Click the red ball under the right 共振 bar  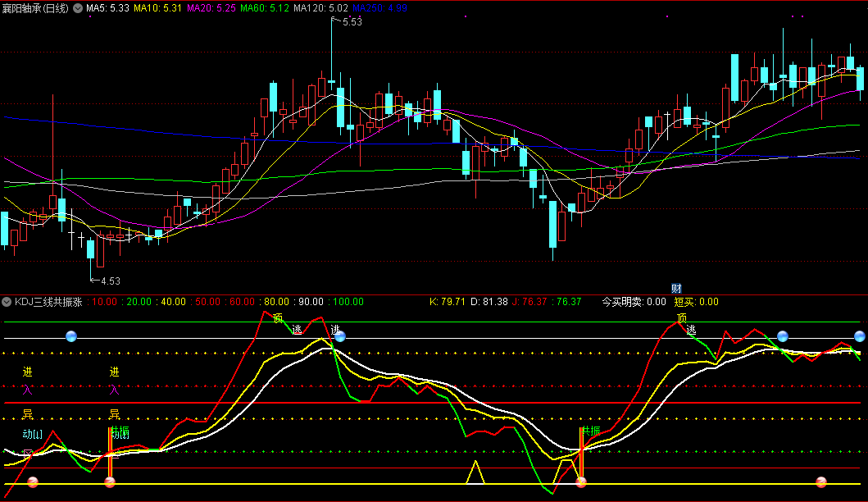click(x=580, y=482)
